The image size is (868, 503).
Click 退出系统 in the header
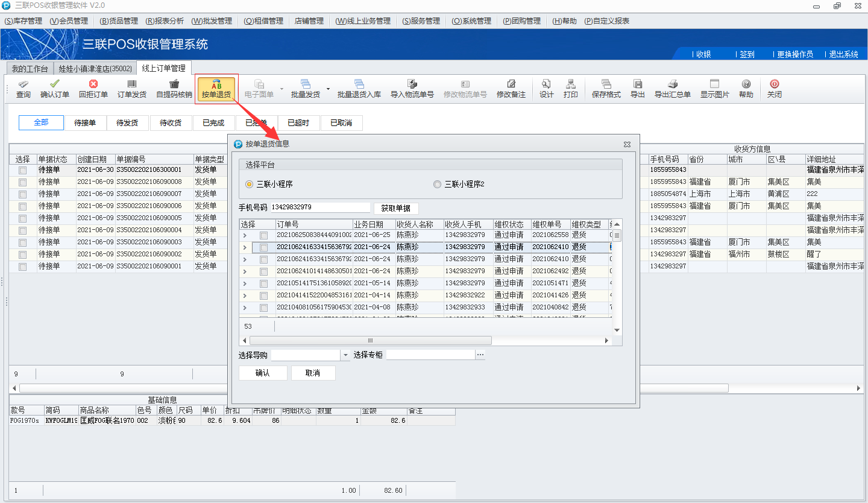(844, 54)
